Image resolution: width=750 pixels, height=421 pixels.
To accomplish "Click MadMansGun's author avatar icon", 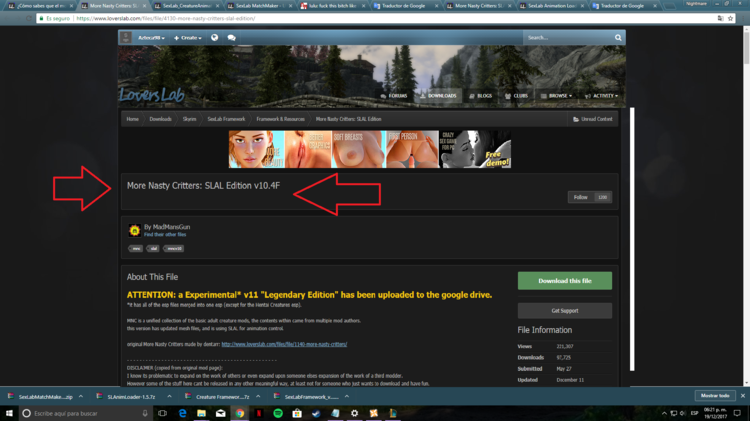I will point(134,231).
